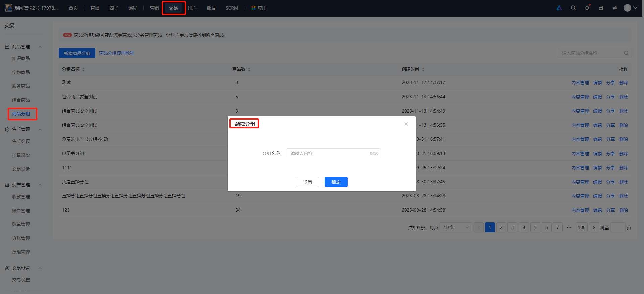Click the 分组名称 input field in dialog
644x294 pixels.
point(334,153)
